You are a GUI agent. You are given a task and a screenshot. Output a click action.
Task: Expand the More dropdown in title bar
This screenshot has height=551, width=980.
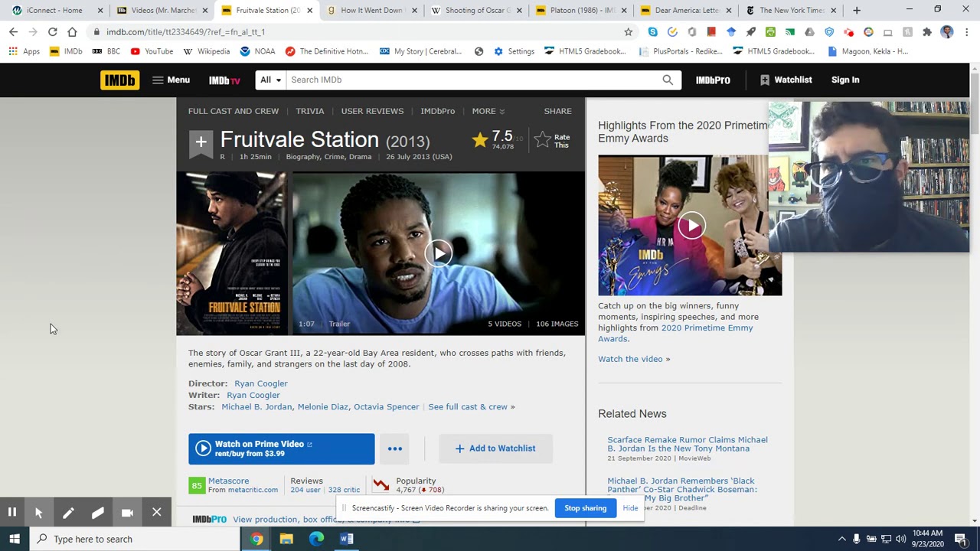tap(488, 111)
